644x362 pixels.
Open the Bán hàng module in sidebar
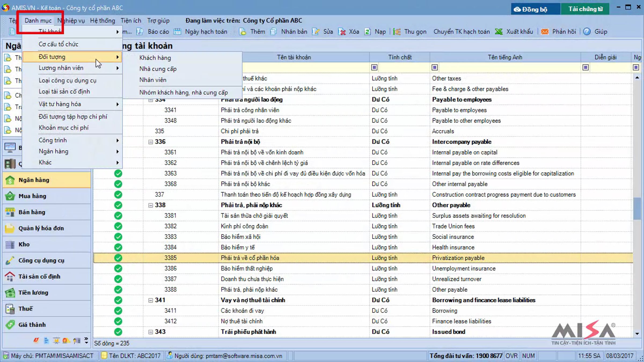[47, 212]
